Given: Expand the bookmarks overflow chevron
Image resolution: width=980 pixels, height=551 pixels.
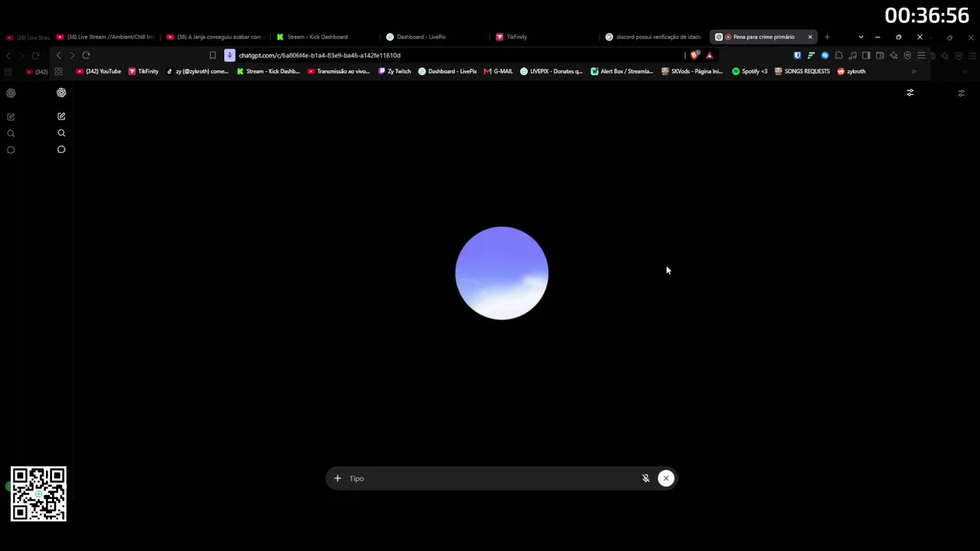Looking at the screenshot, I should coord(913,71).
